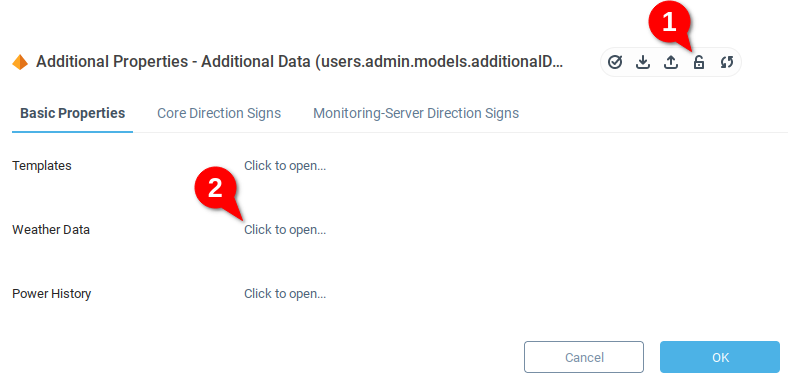Click the Additional Properties dialog title text
Image resolution: width=792 pixels, height=383 pixels.
point(300,62)
